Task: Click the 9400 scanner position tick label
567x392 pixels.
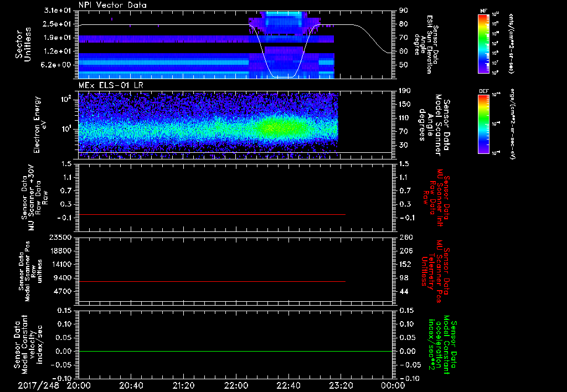Action: tap(63, 278)
